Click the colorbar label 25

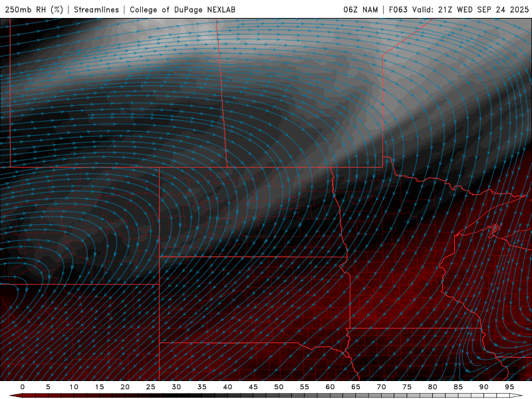pos(151,387)
